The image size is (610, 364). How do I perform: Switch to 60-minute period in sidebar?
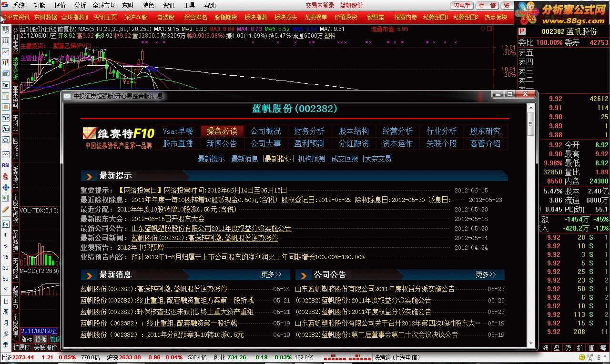pyautogui.click(x=6, y=279)
